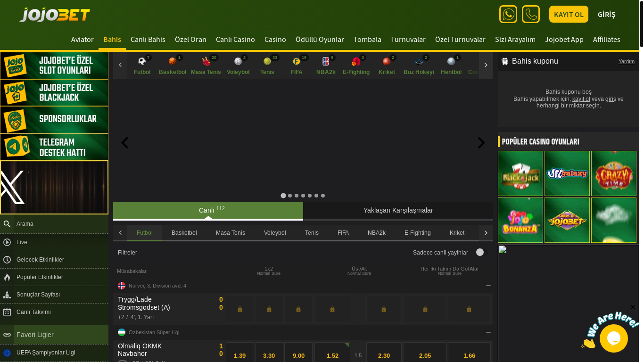Image resolution: width=644 pixels, height=362 pixels.
Task: Open Arama search in sidebar
Action: tap(54, 224)
